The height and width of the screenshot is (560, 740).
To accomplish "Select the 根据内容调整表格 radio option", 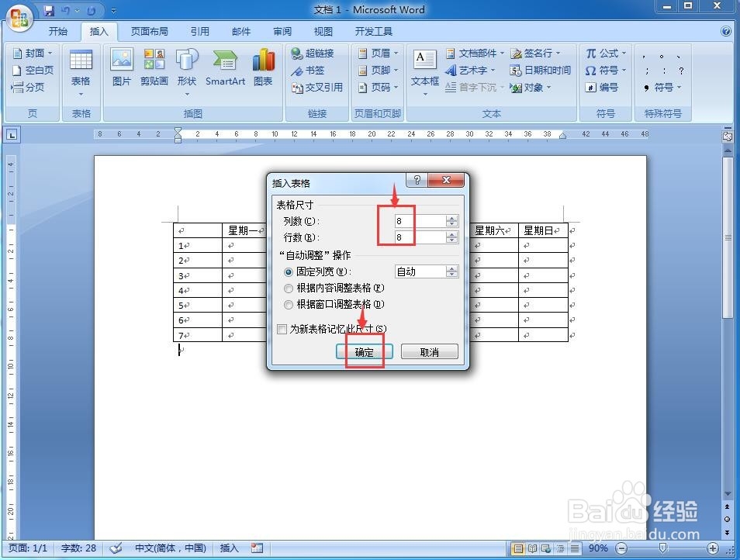I will point(289,288).
